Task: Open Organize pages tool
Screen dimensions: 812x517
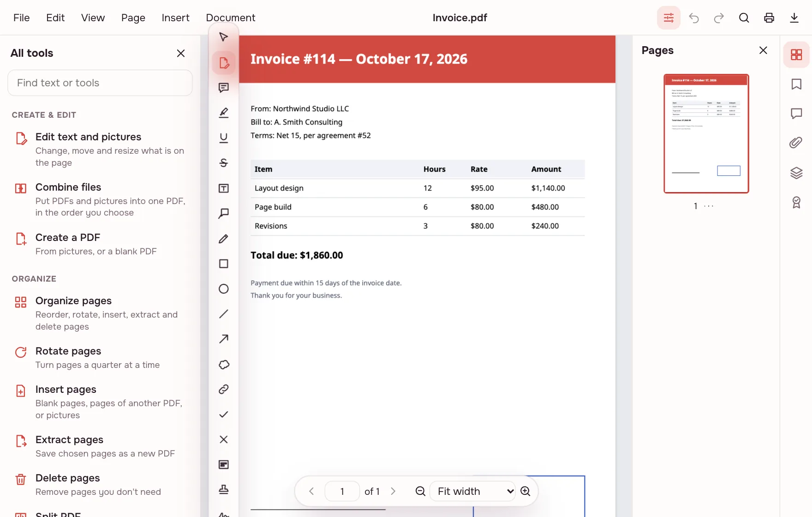Action: (x=100, y=313)
